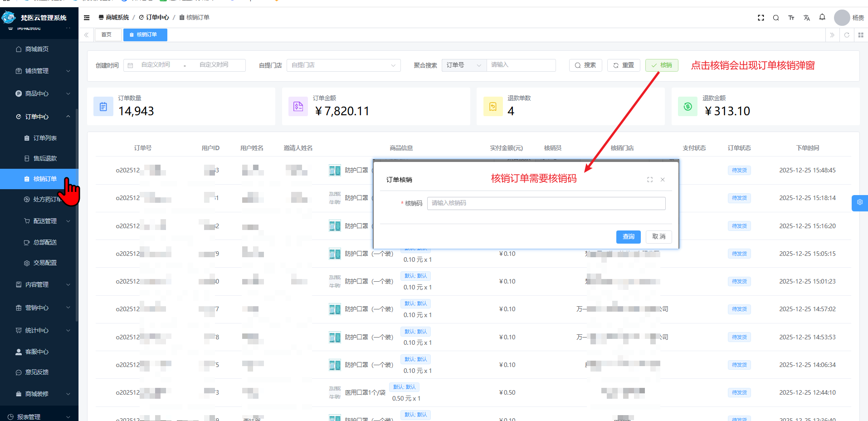Switch language via the translate icon
Screen dimensions: 868x421
point(807,18)
